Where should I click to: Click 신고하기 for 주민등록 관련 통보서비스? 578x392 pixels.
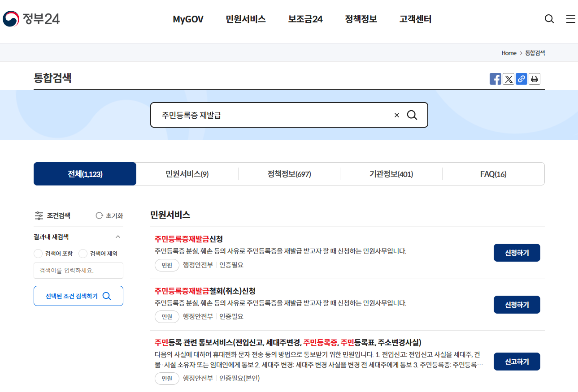pos(517,362)
